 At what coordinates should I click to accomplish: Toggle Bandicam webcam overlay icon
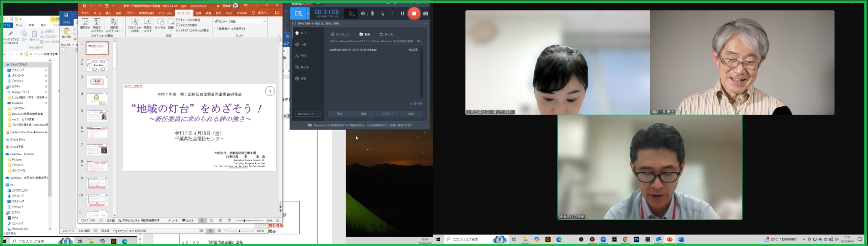(351, 14)
